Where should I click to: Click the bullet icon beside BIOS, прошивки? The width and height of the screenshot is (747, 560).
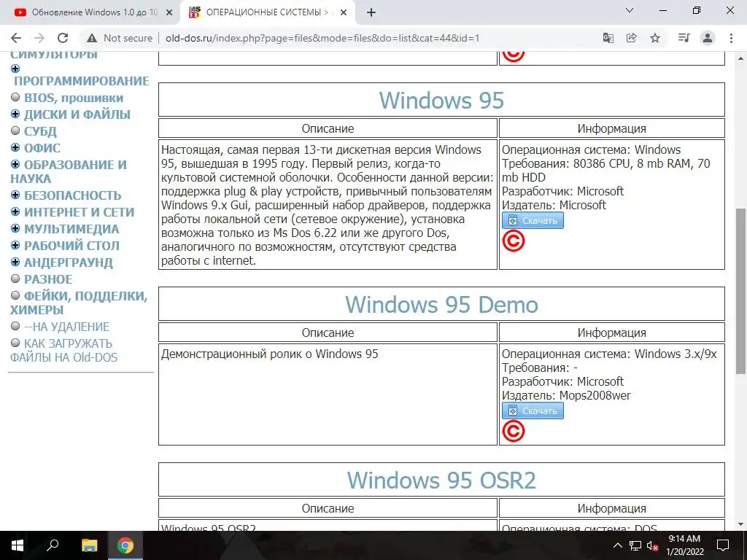15,97
